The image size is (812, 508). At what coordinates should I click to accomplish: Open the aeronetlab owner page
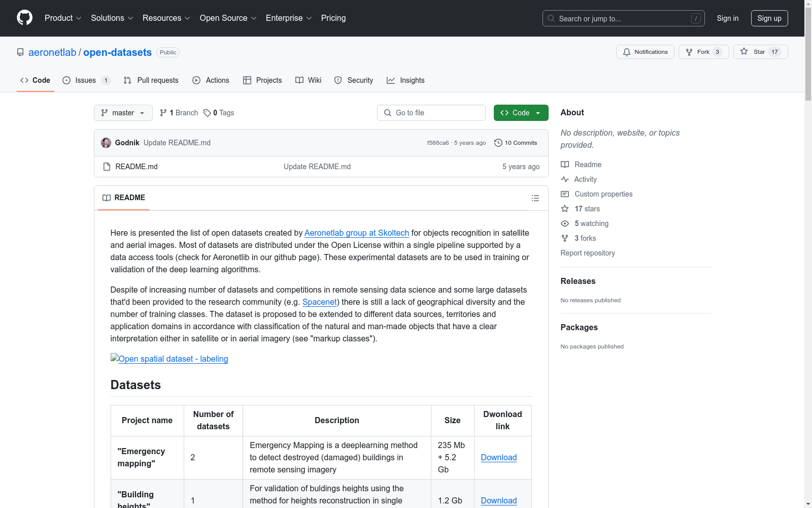click(x=52, y=52)
